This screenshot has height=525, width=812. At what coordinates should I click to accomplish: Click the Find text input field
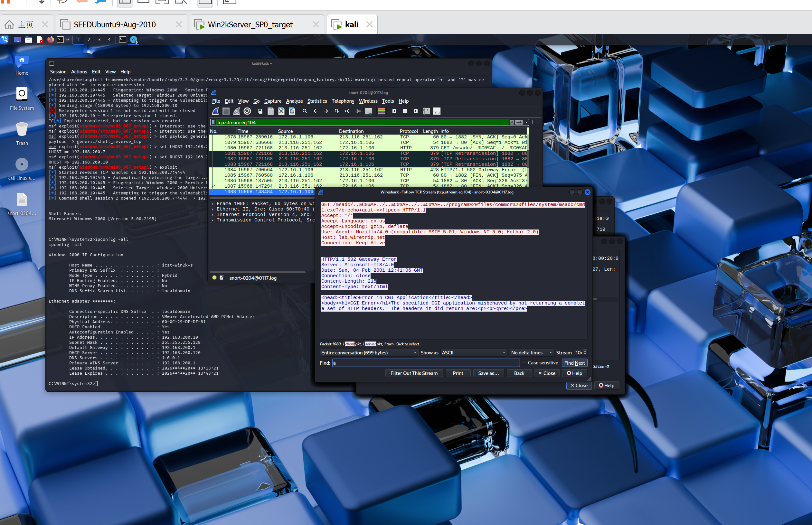[426, 363]
